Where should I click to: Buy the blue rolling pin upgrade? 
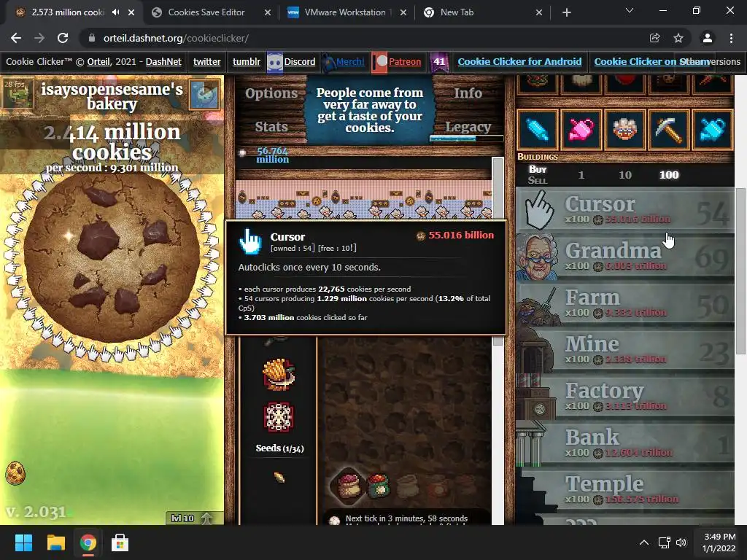tap(538, 130)
